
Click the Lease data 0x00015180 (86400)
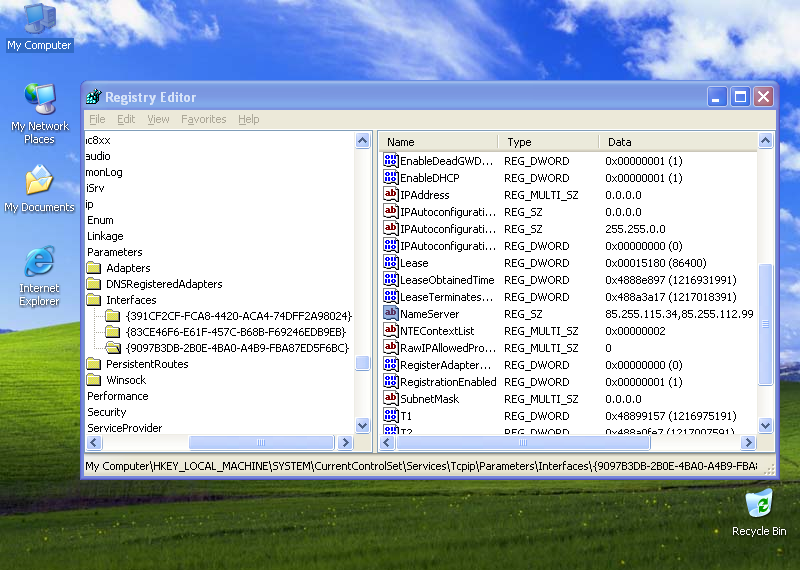click(656, 263)
